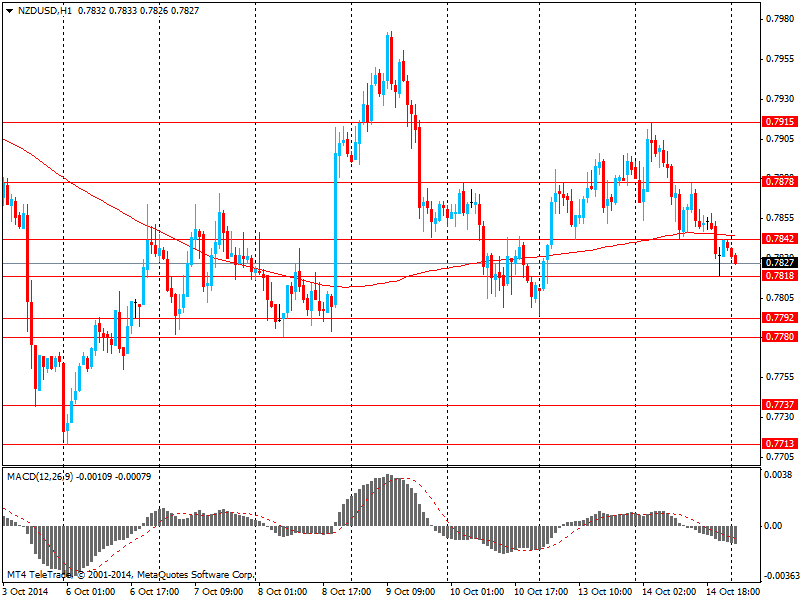Click the 3 Oct 2014 date label
Screen dimensions: 800x600
coord(26,591)
